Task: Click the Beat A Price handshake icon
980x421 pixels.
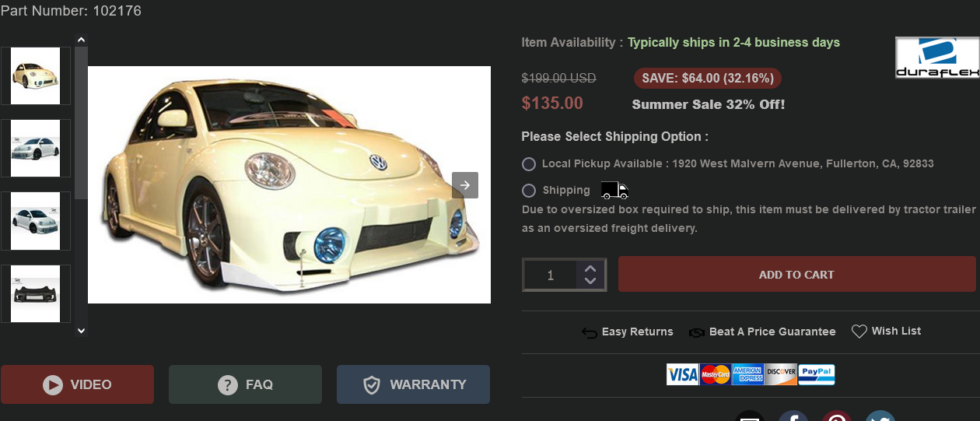Action: pyautogui.click(x=696, y=332)
